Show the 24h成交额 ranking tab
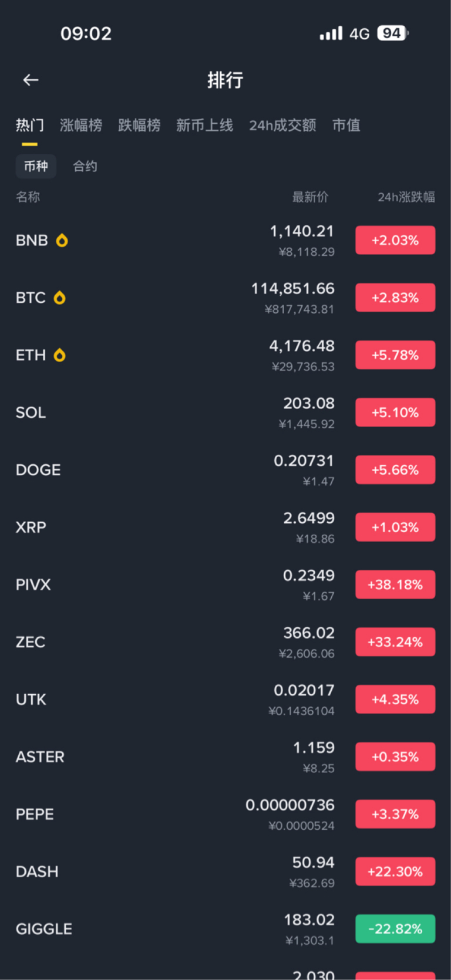 pos(282,125)
